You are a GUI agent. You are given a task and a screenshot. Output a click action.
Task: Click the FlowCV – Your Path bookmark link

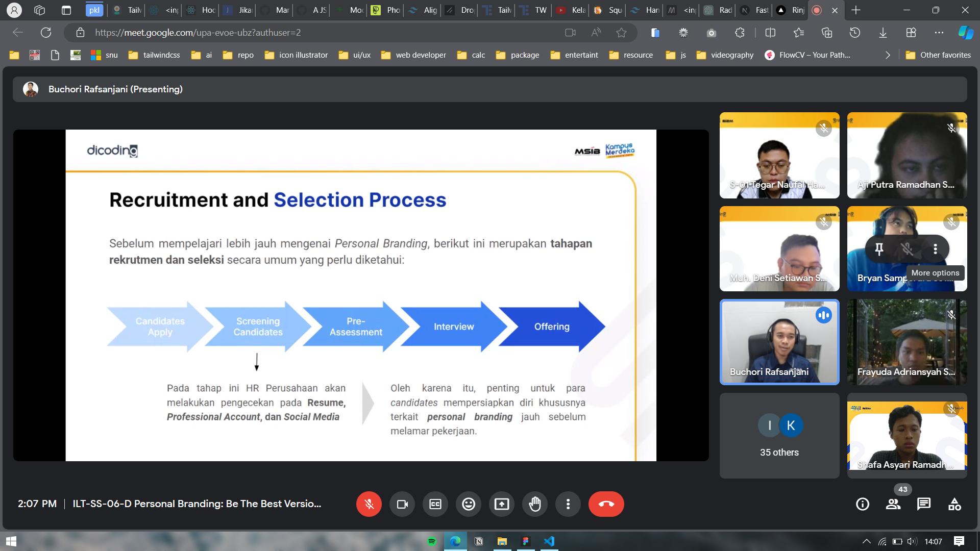[808, 55]
